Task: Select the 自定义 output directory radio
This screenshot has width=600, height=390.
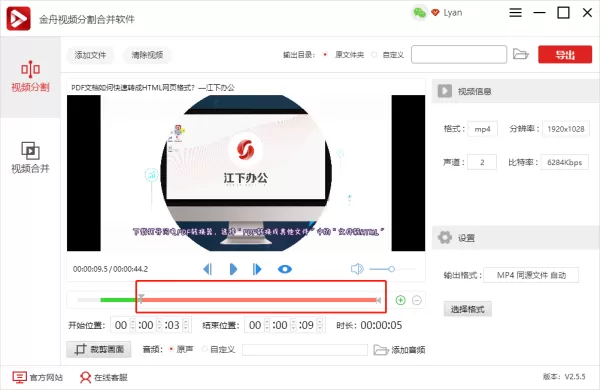Action: tap(374, 55)
